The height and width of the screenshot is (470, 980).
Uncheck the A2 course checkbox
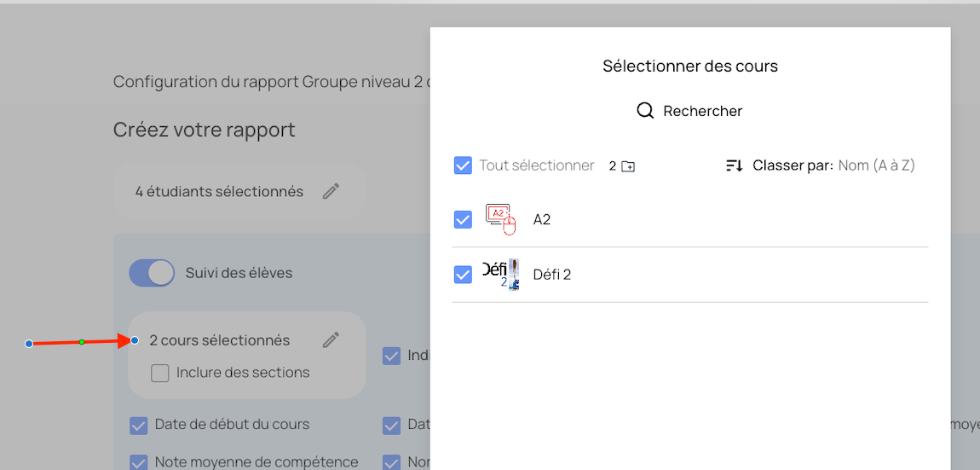tap(463, 220)
